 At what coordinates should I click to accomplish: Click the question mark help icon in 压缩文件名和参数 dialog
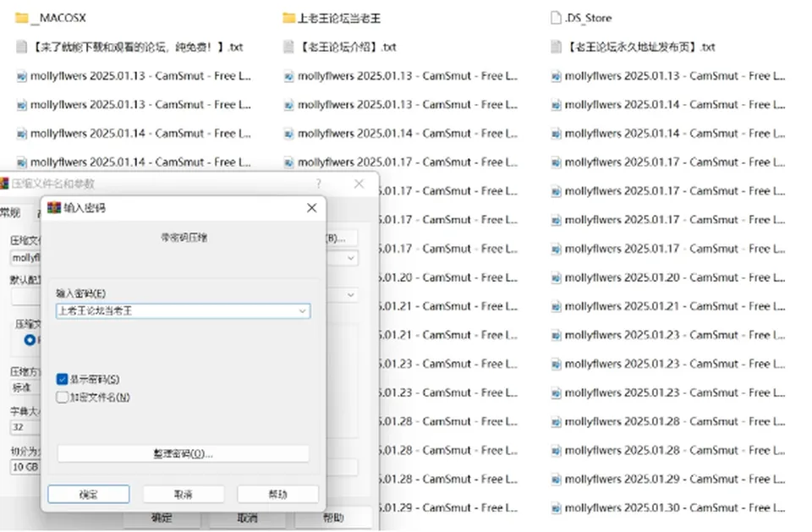point(319,184)
